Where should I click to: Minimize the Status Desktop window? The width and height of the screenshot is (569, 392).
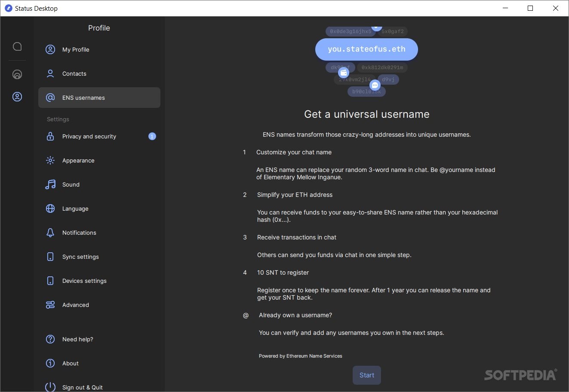point(505,8)
